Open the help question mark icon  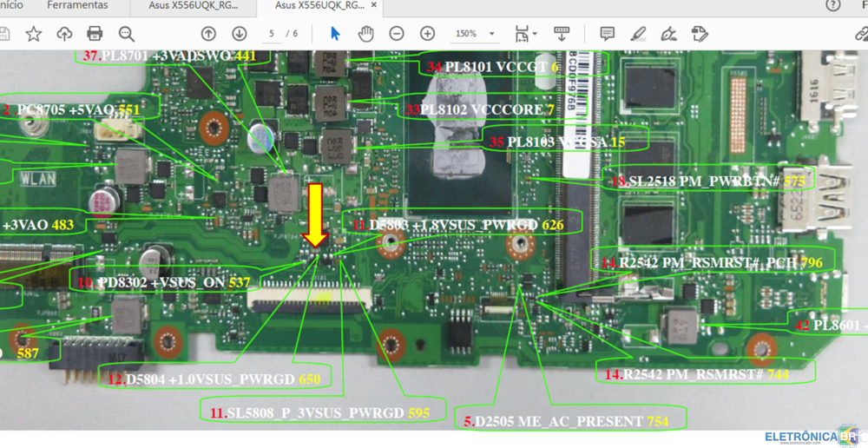(834, 5)
